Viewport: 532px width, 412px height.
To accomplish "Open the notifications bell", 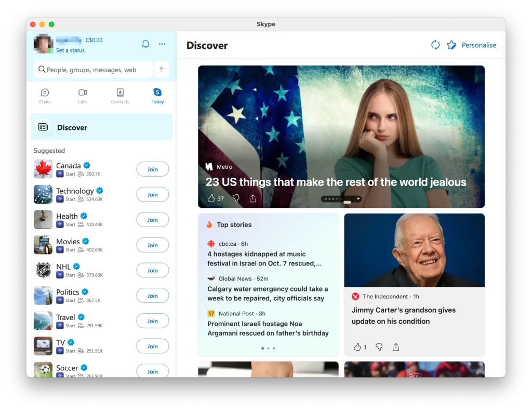I will coord(145,44).
